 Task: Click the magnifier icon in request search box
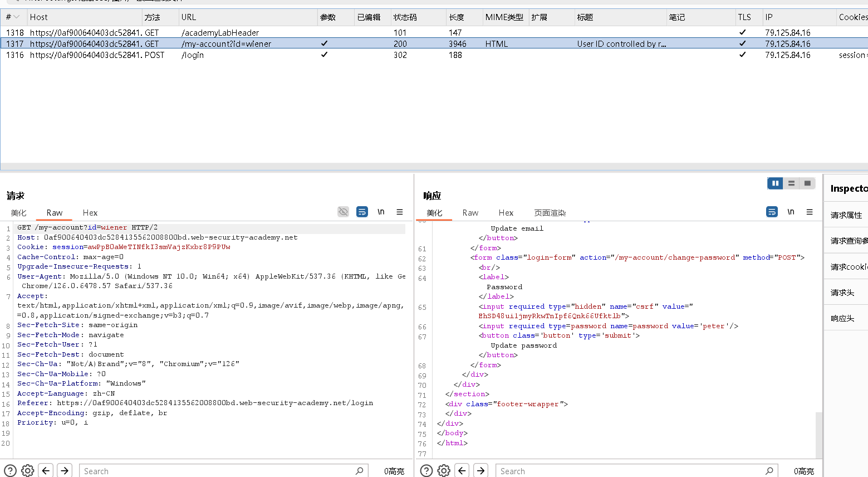(x=359, y=471)
